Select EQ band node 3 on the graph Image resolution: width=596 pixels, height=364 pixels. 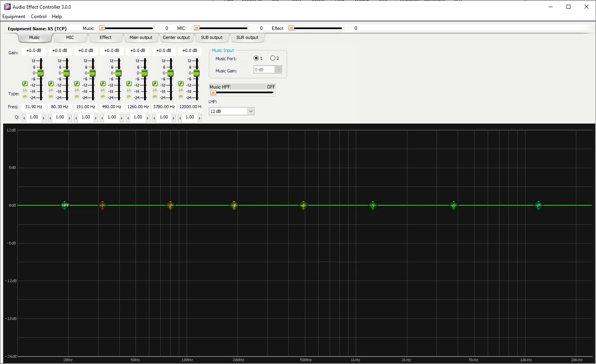[234, 205]
